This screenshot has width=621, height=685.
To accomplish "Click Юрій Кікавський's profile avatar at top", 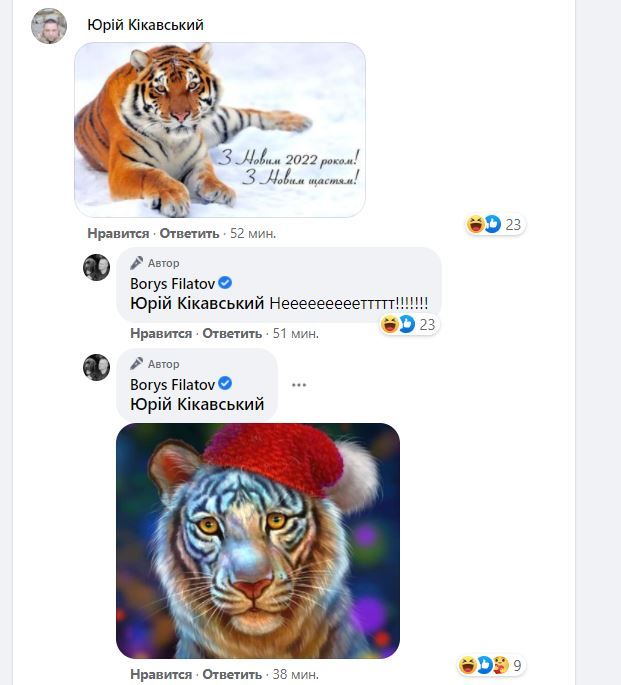I will [x=49, y=26].
